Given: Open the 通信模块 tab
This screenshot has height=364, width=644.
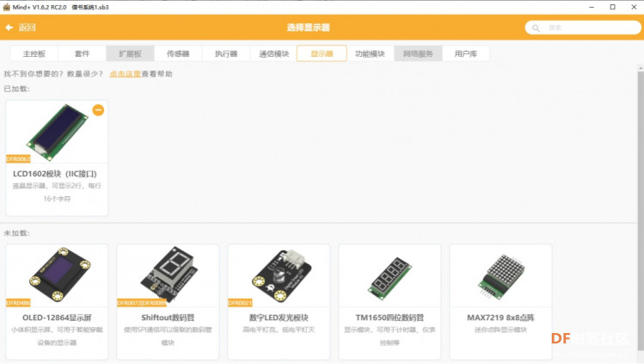Looking at the screenshot, I should click(x=274, y=54).
